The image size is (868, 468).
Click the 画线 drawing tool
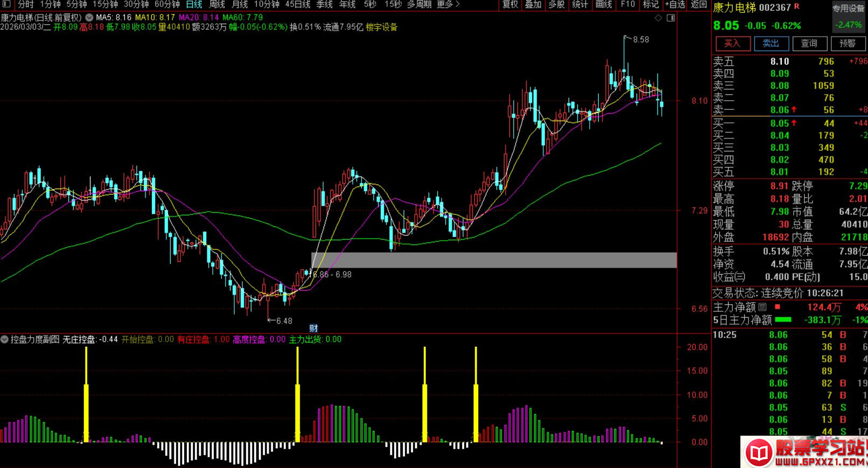point(604,4)
